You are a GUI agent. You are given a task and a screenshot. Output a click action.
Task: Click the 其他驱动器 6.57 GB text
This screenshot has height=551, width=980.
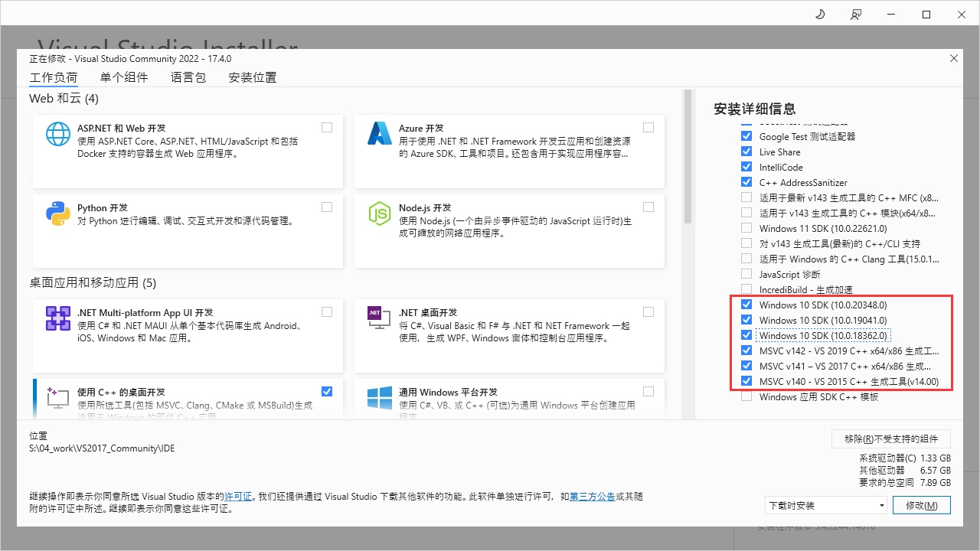click(x=905, y=470)
